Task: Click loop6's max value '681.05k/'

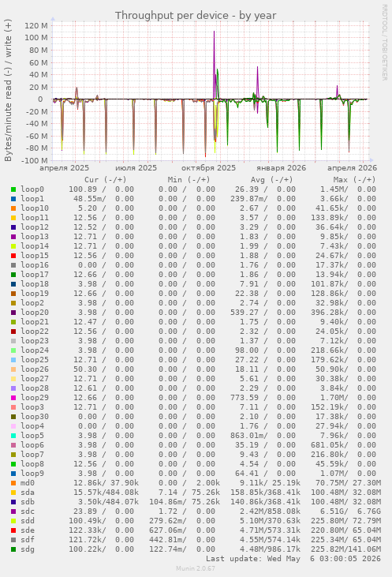Action: (329, 445)
